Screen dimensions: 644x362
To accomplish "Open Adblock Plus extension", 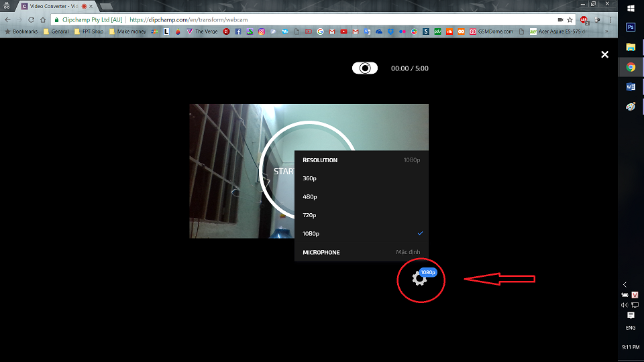I will click(x=584, y=19).
